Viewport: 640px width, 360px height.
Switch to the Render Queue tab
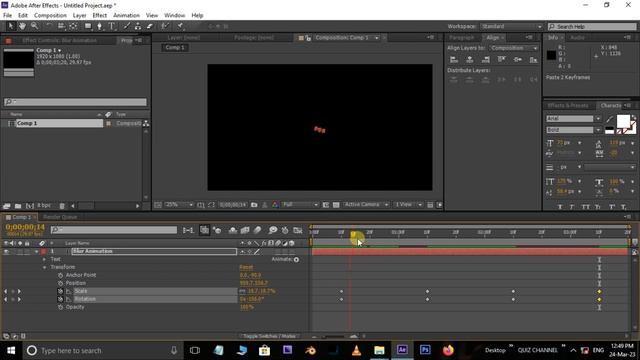(x=60, y=217)
